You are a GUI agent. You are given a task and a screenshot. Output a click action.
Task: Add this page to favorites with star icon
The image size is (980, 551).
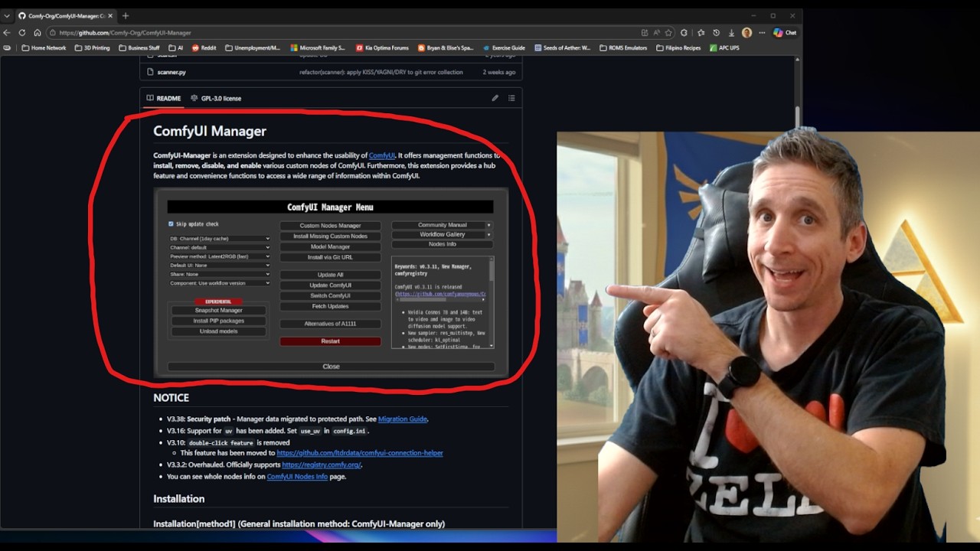tap(668, 33)
